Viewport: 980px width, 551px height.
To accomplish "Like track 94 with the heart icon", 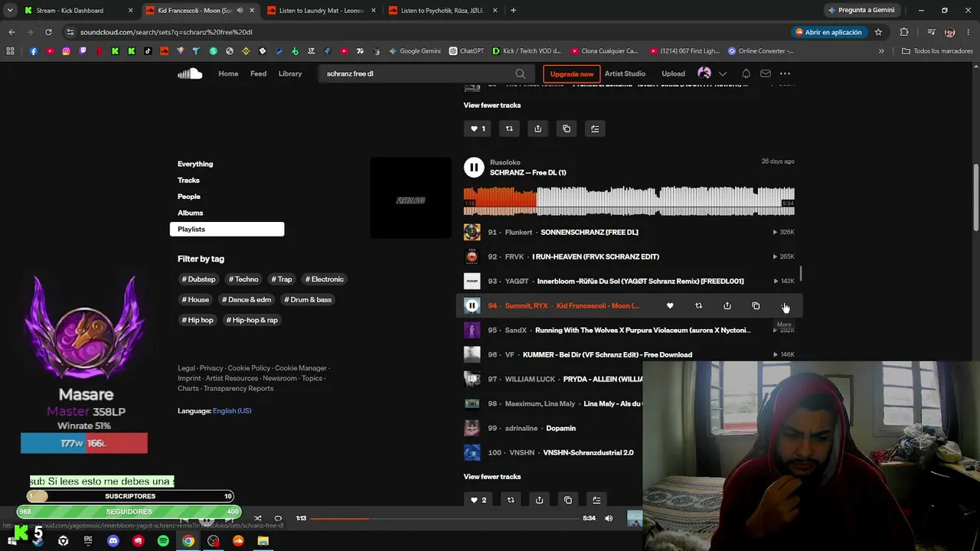I will [670, 305].
